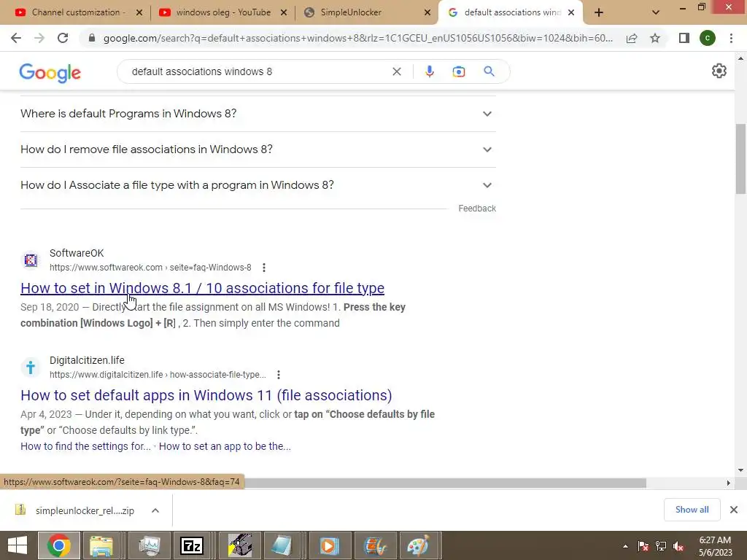Go to Google homepage via logo
The width and height of the screenshot is (747, 560).
coord(50,73)
